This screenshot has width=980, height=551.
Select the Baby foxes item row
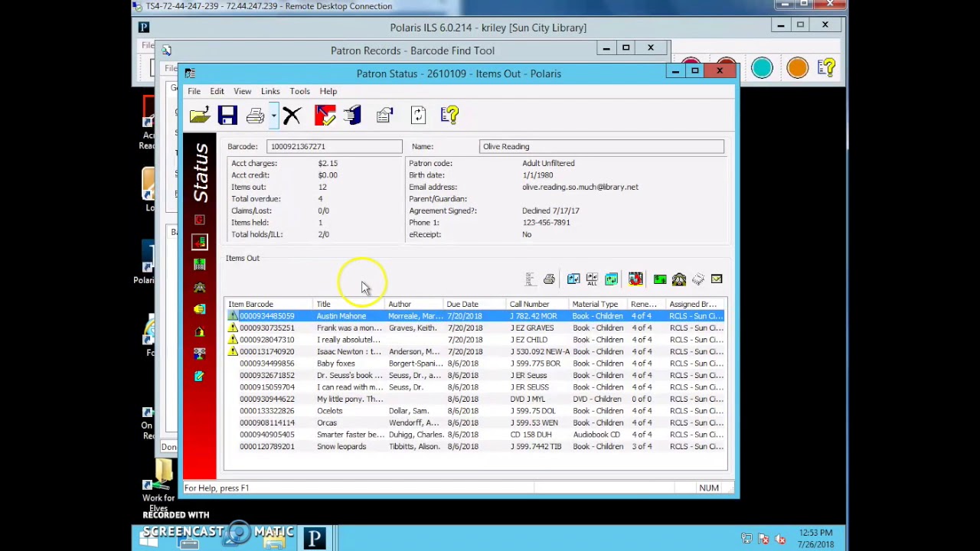click(475, 364)
